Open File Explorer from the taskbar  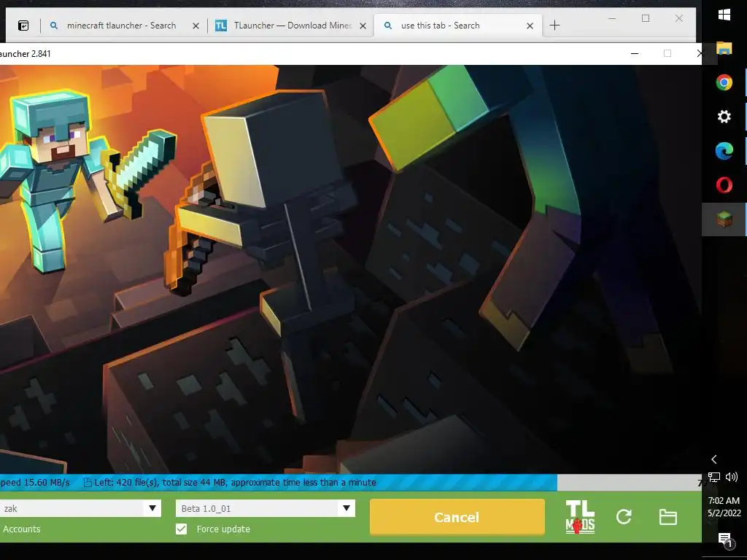coord(724,48)
